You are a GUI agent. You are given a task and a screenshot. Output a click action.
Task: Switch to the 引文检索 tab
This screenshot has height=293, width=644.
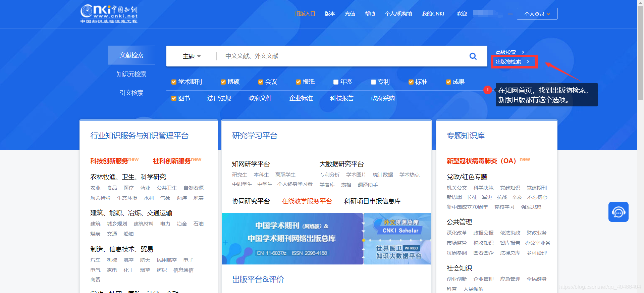(131, 93)
